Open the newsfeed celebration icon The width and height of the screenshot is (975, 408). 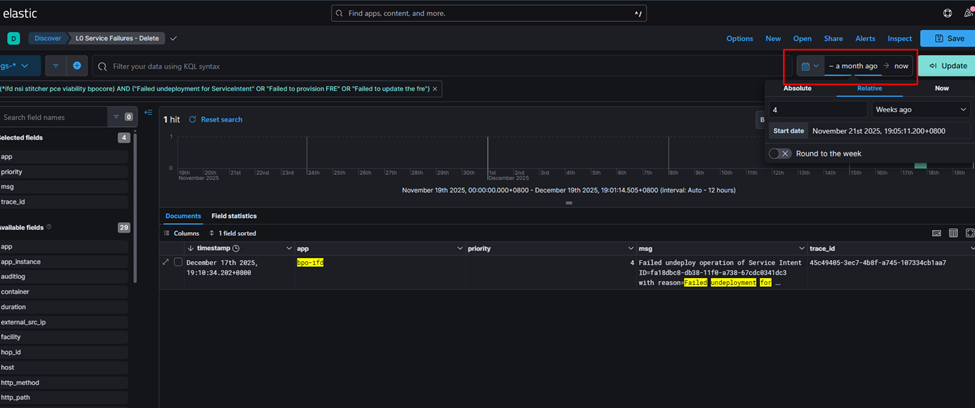968,12
